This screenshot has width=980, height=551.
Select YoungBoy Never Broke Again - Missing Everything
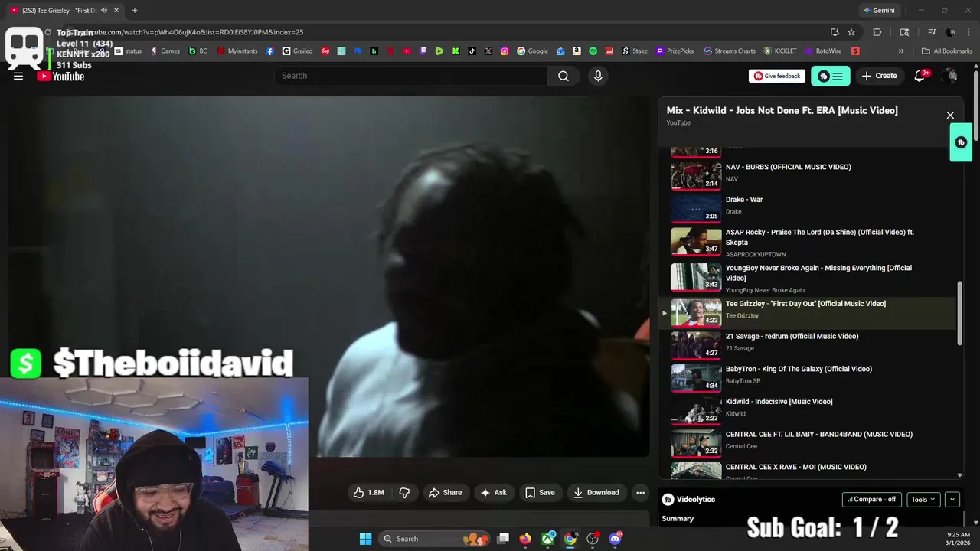(x=808, y=279)
